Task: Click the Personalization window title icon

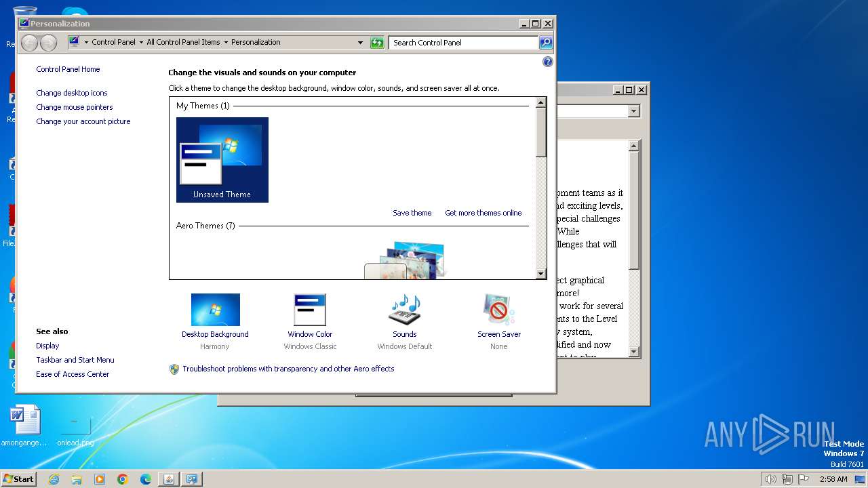Action: (x=24, y=23)
